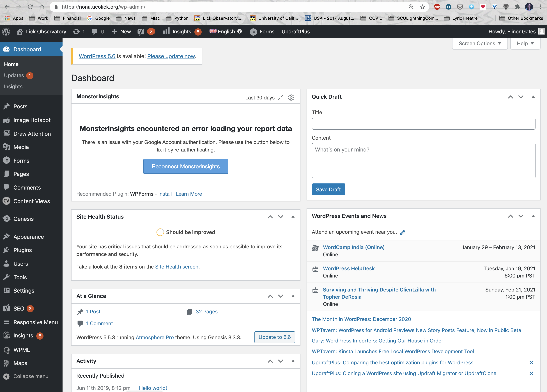Image resolution: width=547 pixels, height=392 pixels.
Task: Collapse the admin sidebar menu
Action: pyautogui.click(x=31, y=376)
